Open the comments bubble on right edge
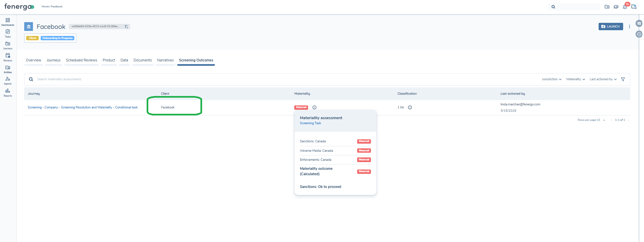 click(639, 23)
